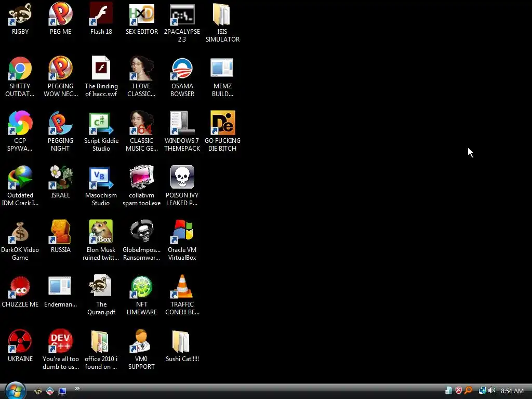Launch Oracle VM VirtualBox shortcut
This screenshot has height=399, width=532.
182,232
